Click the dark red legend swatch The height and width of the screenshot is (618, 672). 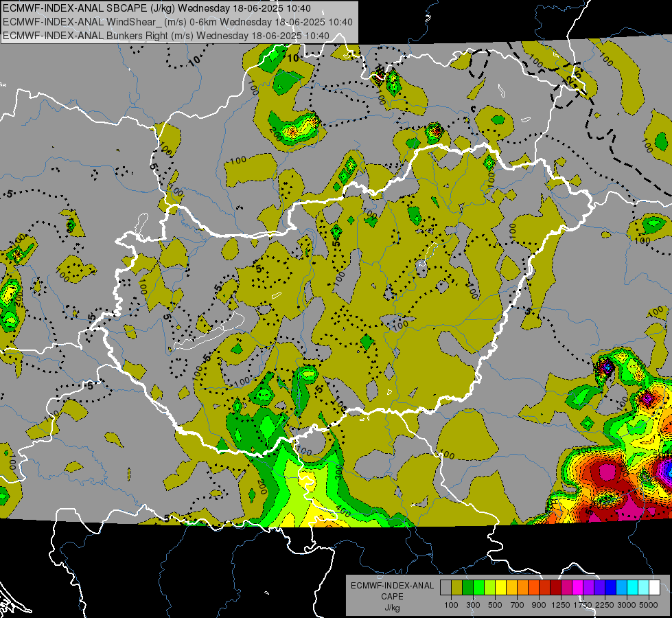555,588
